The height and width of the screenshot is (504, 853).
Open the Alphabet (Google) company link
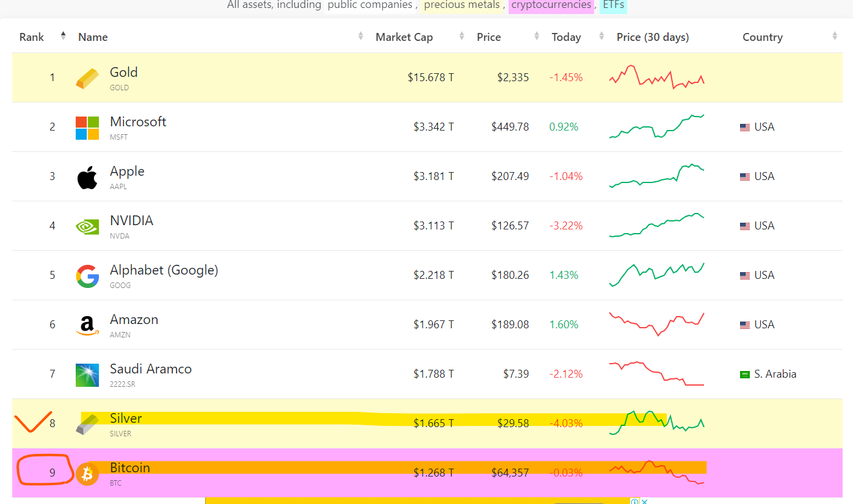(x=164, y=270)
